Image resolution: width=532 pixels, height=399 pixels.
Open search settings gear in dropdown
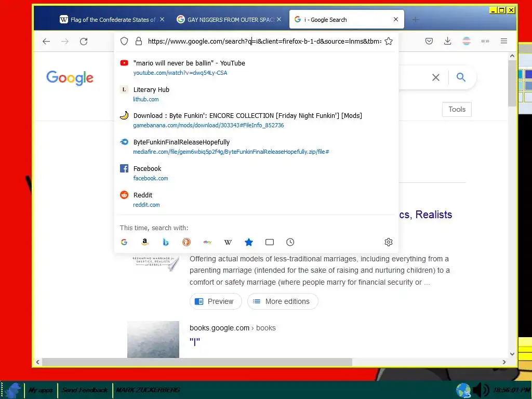click(x=389, y=242)
